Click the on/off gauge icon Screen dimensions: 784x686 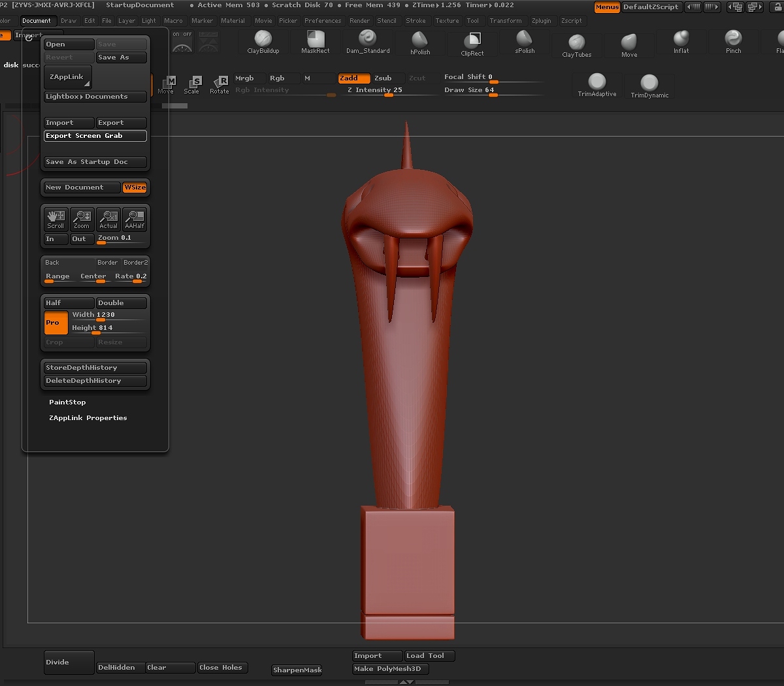pyautogui.click(x=182, y=42)
